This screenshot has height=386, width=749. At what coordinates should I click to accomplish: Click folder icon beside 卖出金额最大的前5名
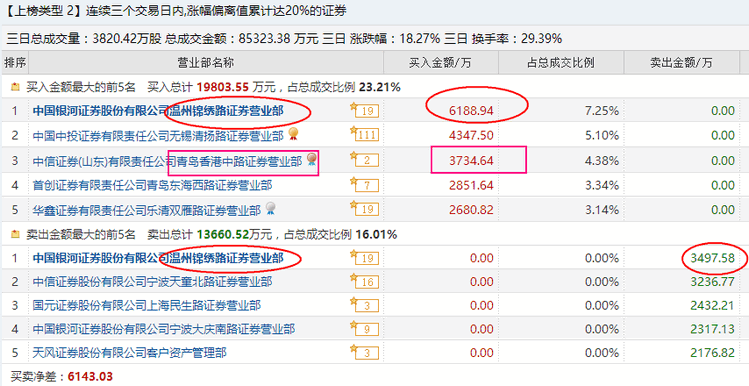(15, 235)
